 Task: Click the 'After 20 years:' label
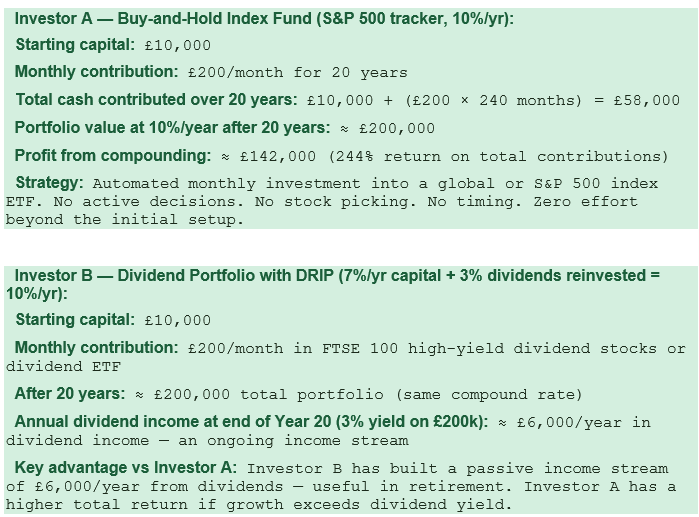pos(70,394)
